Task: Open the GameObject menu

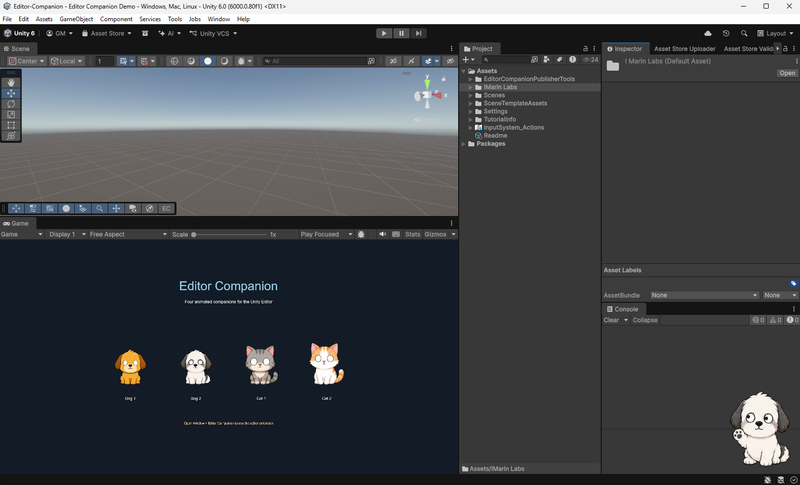Action: [76, 19]
